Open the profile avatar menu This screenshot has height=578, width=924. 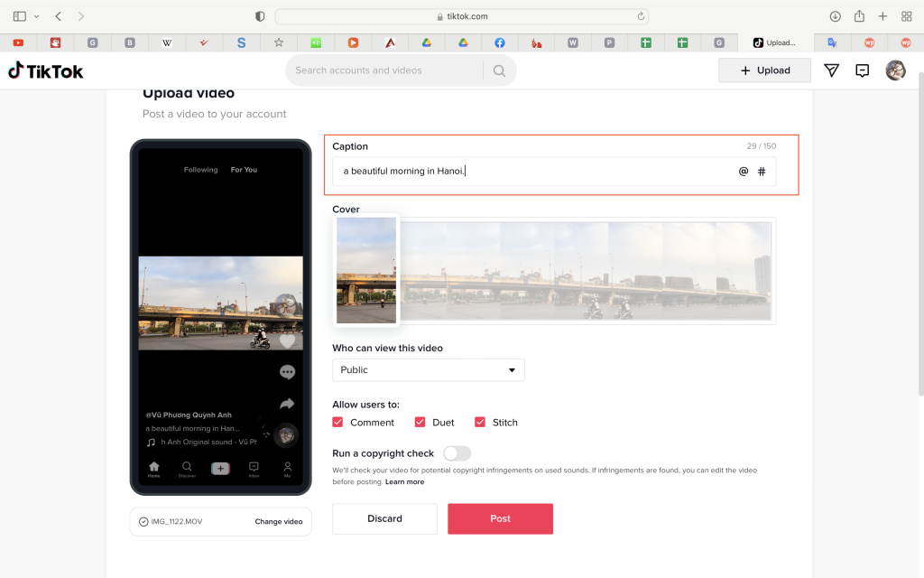coord(895,70)
